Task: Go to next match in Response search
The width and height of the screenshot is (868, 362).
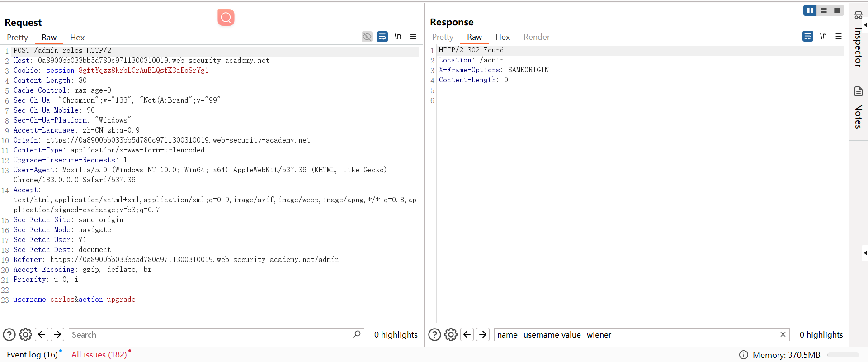Action: (x=483, y=334)
